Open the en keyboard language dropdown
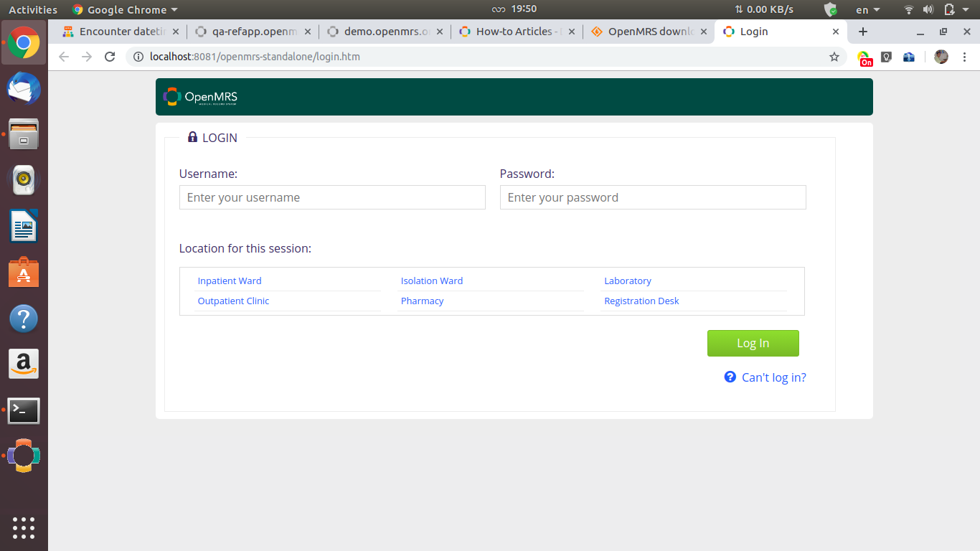The height and width of the screenshot is (551, 980). (867, 9)
